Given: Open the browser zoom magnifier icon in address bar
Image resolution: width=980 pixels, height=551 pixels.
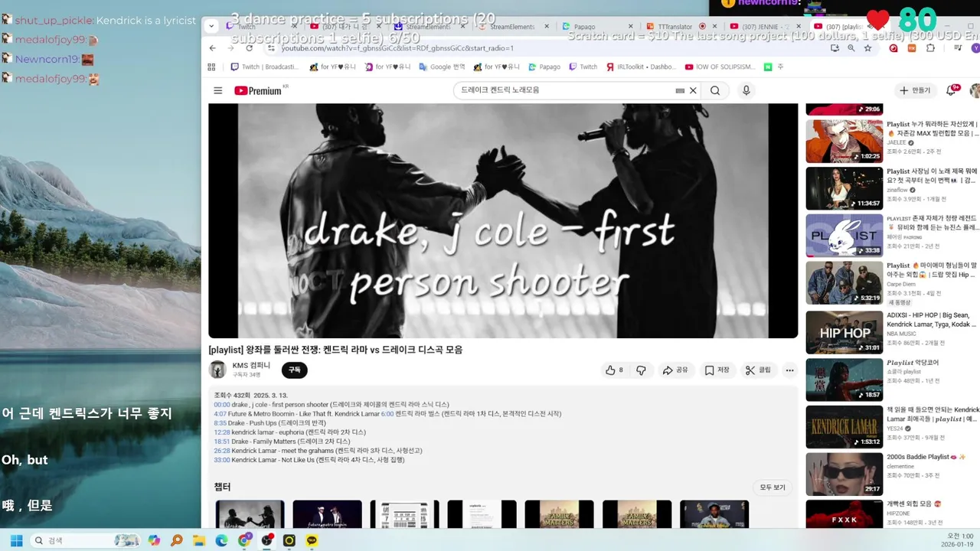Looking at the screenshot, I should point(851,48).
